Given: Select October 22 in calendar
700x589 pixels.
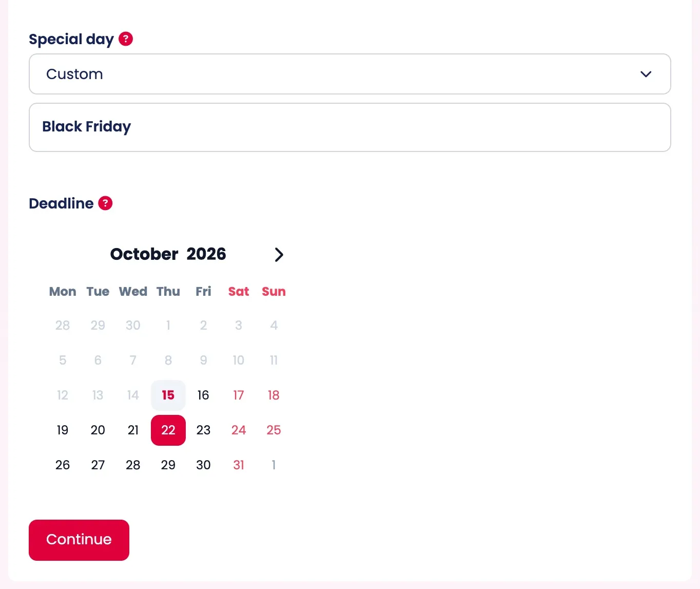Looking at the screenshot, I should coord(168,430).
